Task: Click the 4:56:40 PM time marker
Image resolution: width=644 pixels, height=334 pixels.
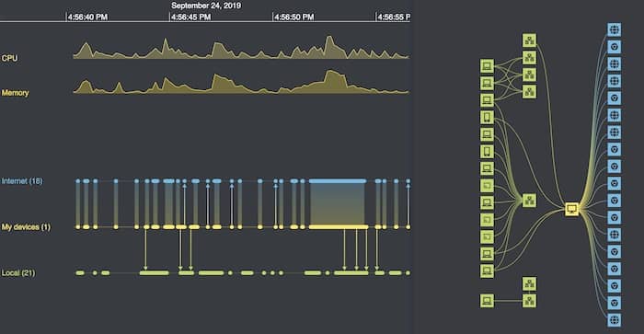Action: [x=87, y=17]
